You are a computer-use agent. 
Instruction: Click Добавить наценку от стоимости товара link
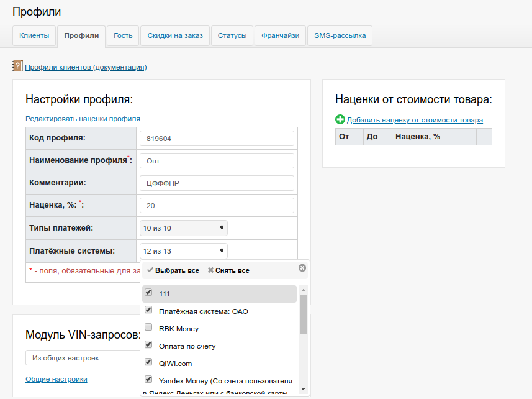click(x=415, y=120)
